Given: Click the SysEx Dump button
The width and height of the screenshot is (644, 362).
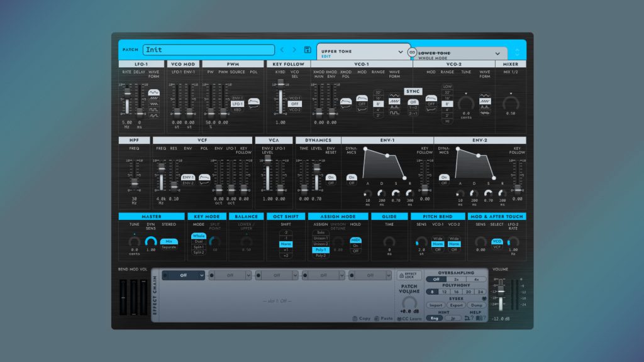Looking at the screenshot, I should pyautogui.click(x=477, y=305).
